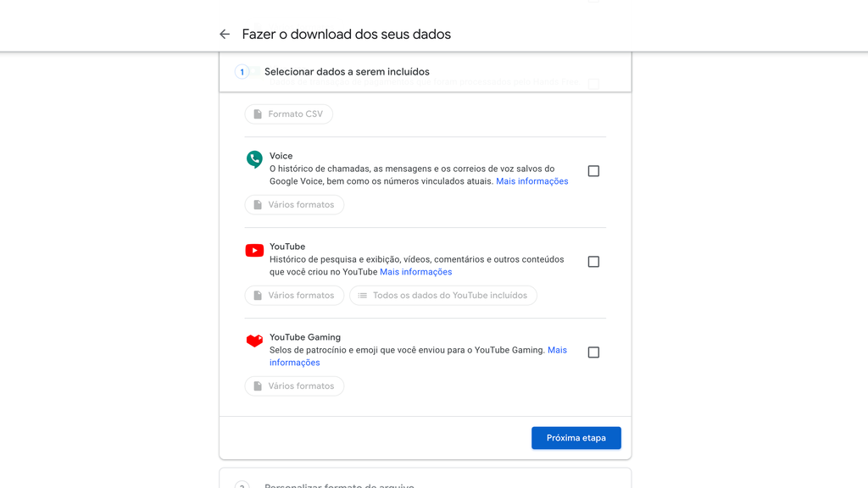Click the Google Voice phone icon
Image resolution: width=868 pixels, height=488 pixels.
coord(254,159)
